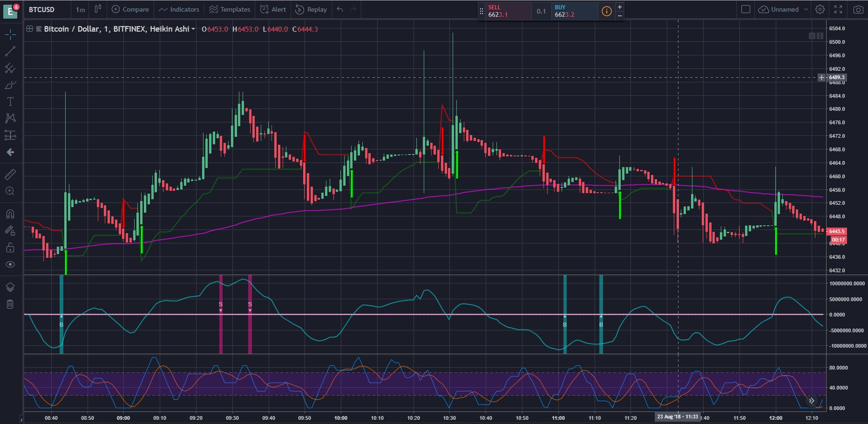The width and height of the screenshot is (868, 424).
Task: Decrease order quantity with minus
Action: tap(620, 15)
